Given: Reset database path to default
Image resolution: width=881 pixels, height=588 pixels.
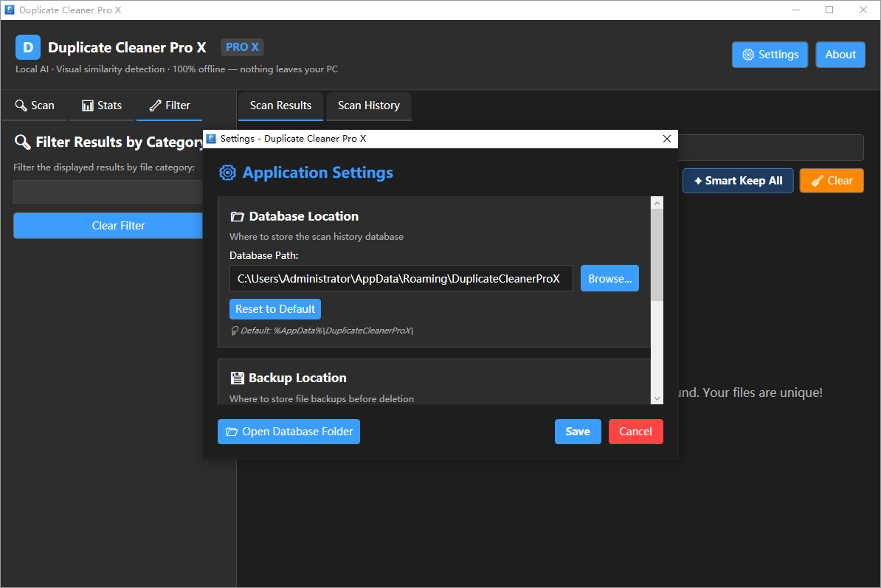Looking at the screenshot, I should pyautogui.click(x=275, y=309).
